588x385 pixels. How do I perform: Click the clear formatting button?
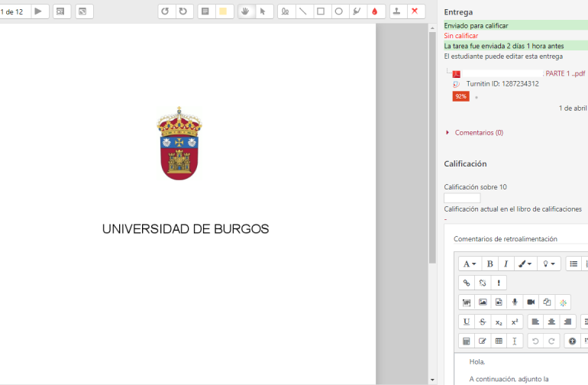515,341
